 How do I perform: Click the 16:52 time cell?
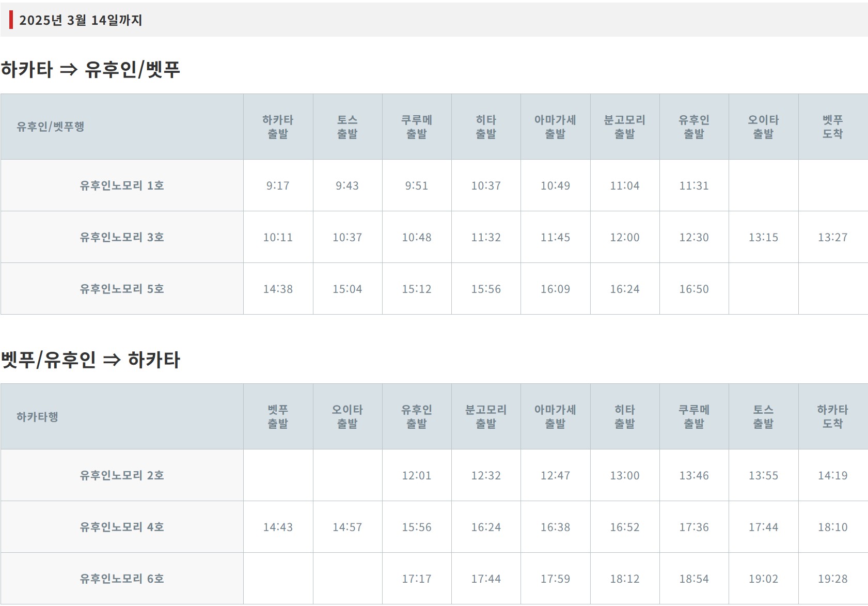pyautogui.click(x=625, y=527)
